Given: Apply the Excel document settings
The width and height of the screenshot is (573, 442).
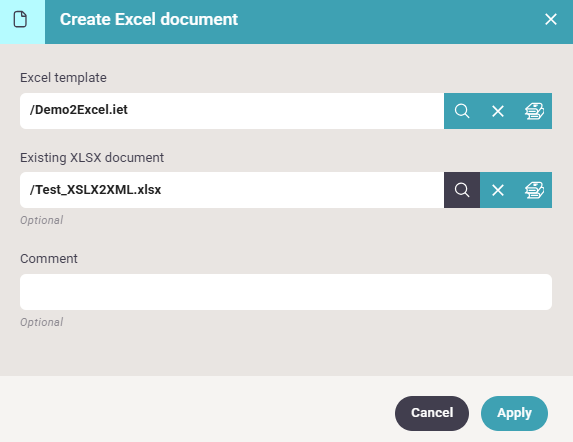Looking at the screenshot, I should point(514,413).
